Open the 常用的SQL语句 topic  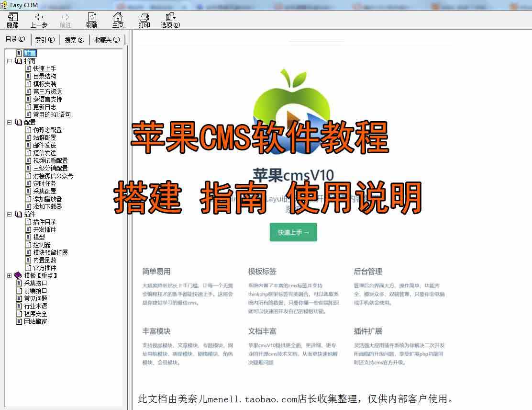pyautogui.click(x=52, y=114)
